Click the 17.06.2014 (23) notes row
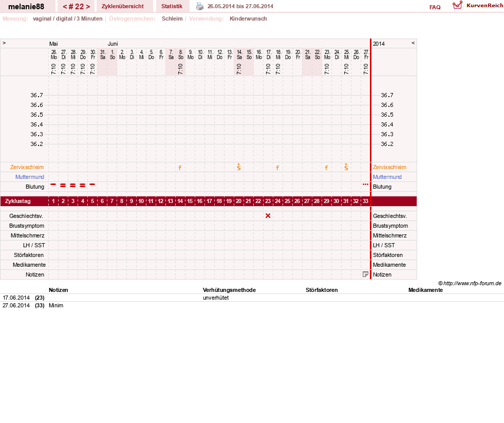 point(252,298)
